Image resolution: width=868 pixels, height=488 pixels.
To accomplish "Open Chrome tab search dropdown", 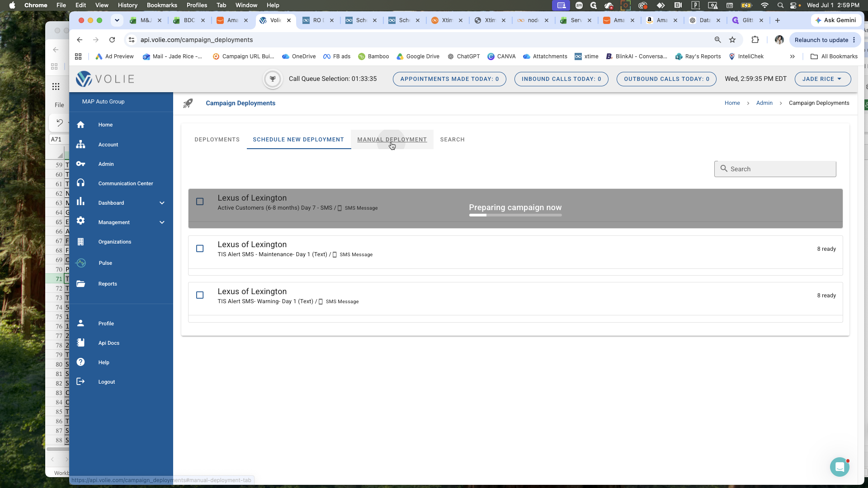I will coord(117,20).
